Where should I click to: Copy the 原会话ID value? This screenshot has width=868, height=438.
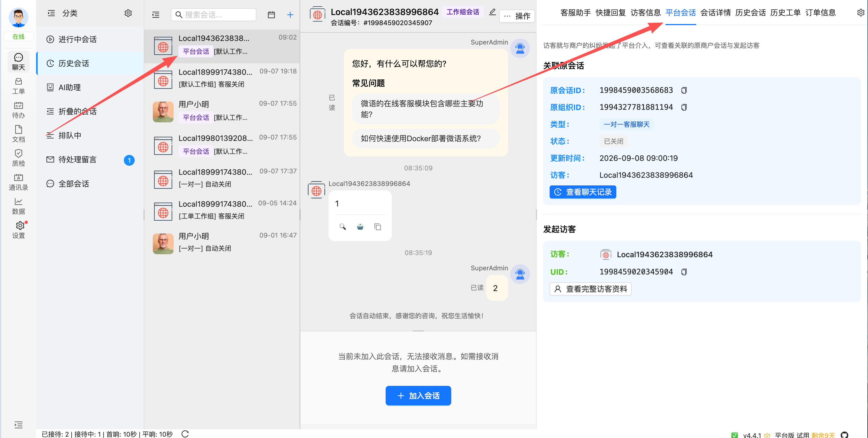click(x=684, y=90)
